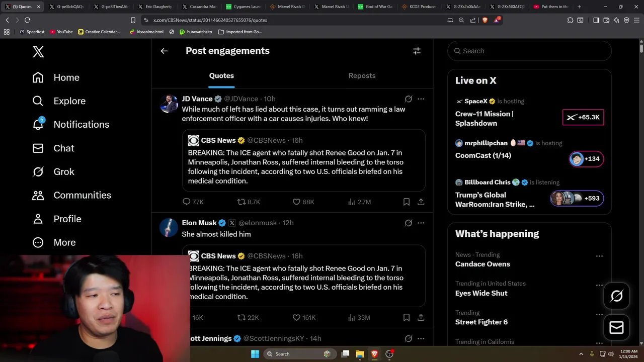Open CBS News quoted post under JD Vance
Viewport: 644px width, 362px height.
303,160
